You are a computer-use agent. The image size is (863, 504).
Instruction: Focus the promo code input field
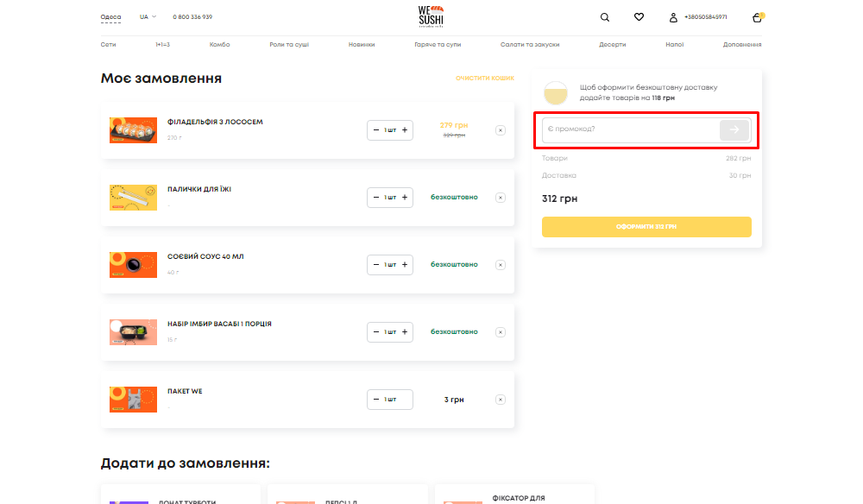coord(630,129)
